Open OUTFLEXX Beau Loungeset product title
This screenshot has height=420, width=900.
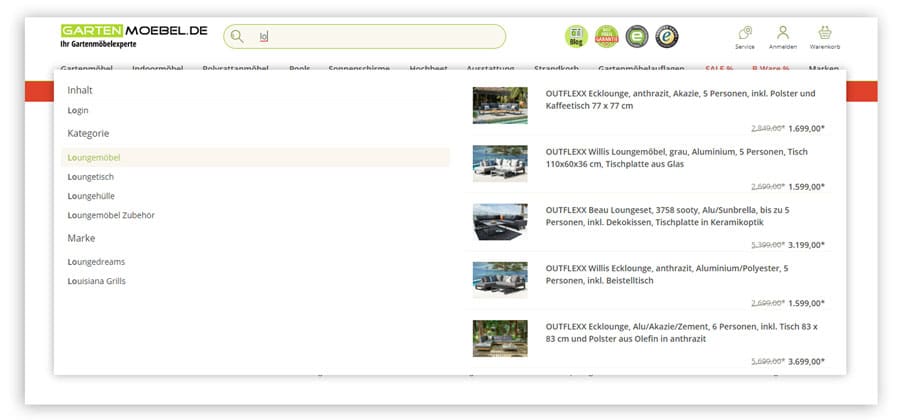(x=668, y=216)
